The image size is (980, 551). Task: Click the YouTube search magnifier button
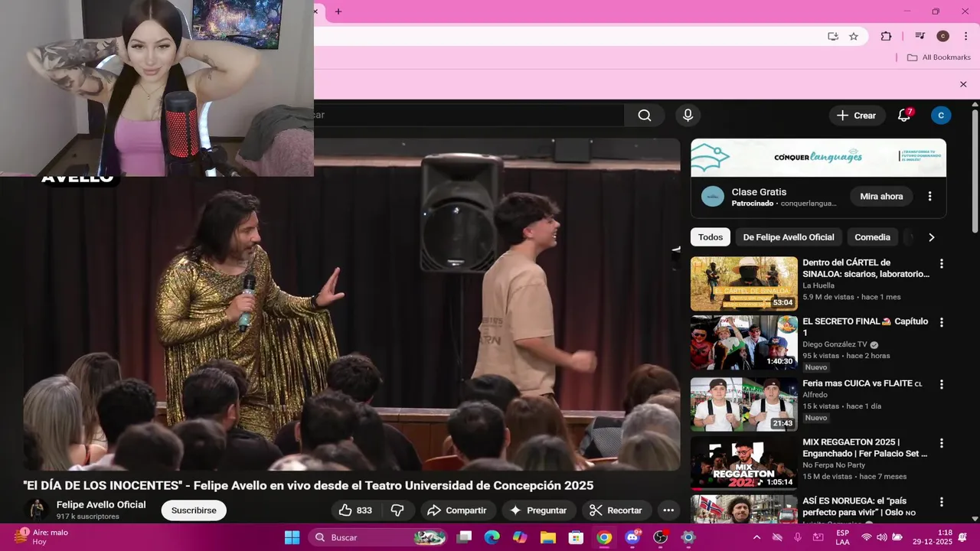pos(645,115)
